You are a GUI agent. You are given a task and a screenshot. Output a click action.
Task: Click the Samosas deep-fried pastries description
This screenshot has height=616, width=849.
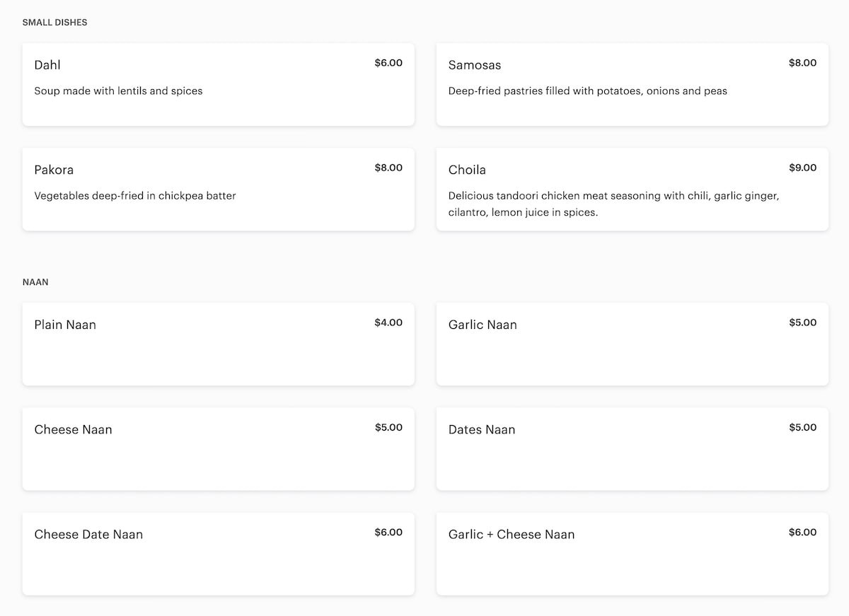click(587, 91)
